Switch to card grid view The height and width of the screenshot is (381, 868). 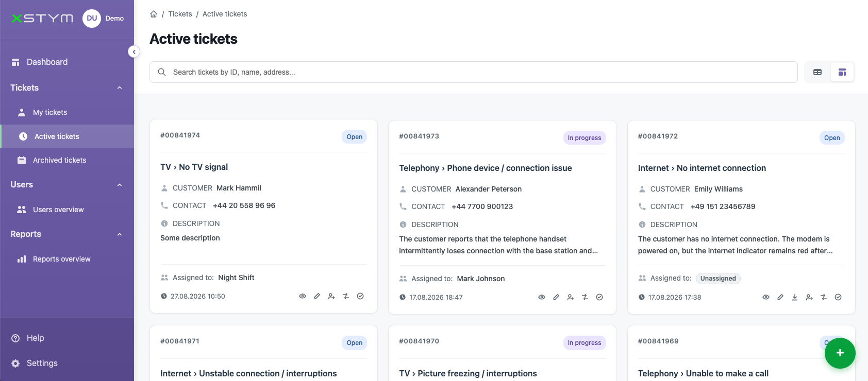point(842,72)
